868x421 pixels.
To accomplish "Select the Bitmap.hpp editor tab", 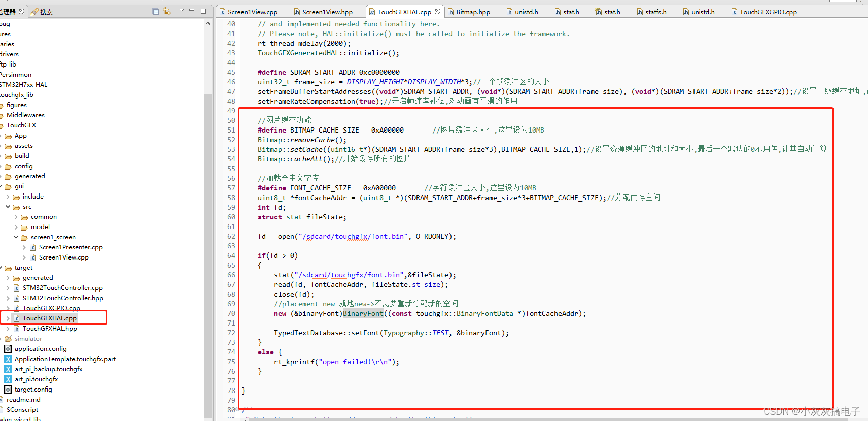I will [x=469, y=12].
